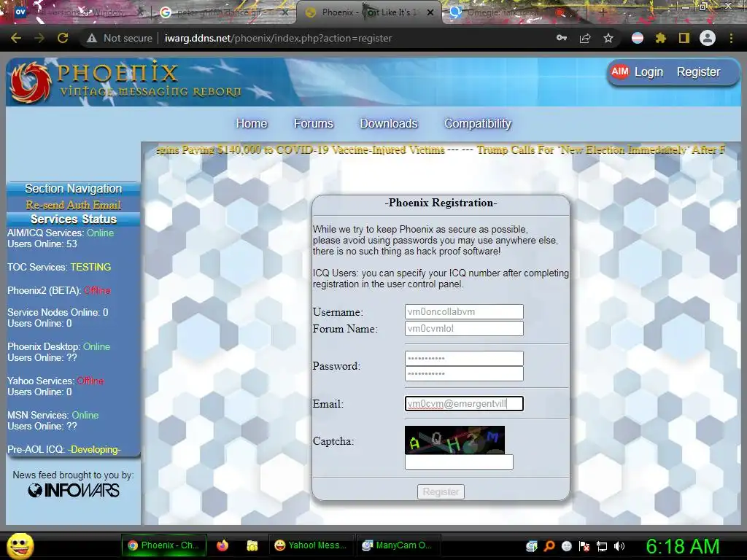Open the file folder taskbar icon
The width and height of the screenshot is (747, 560).
[x=252, y=545]
